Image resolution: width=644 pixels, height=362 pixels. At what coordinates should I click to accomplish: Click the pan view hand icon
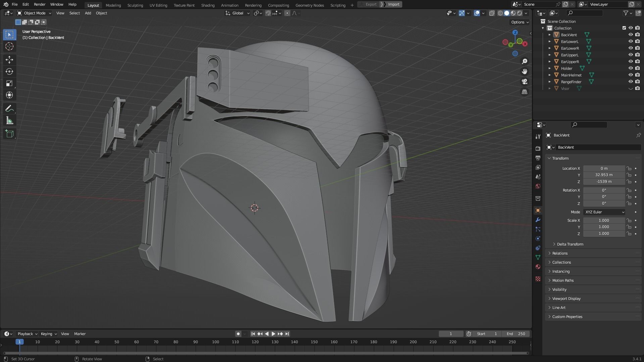(x=525, y=71)
